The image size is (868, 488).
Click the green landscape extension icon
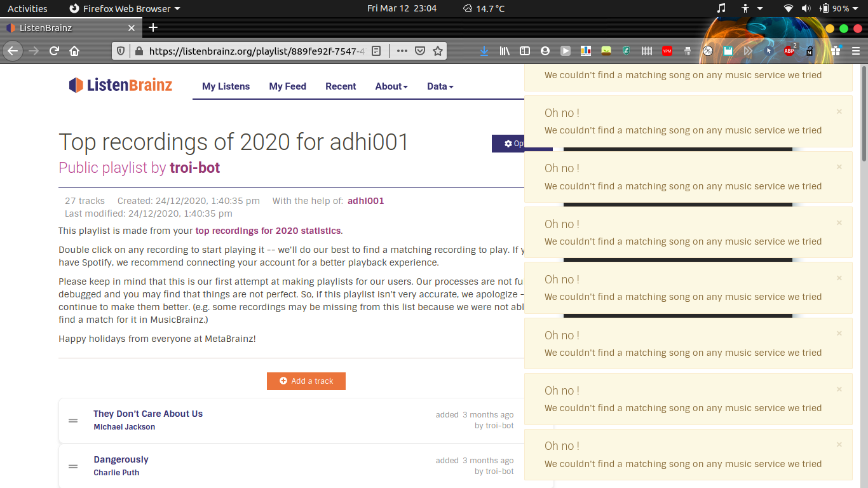(x=606, y=51)
